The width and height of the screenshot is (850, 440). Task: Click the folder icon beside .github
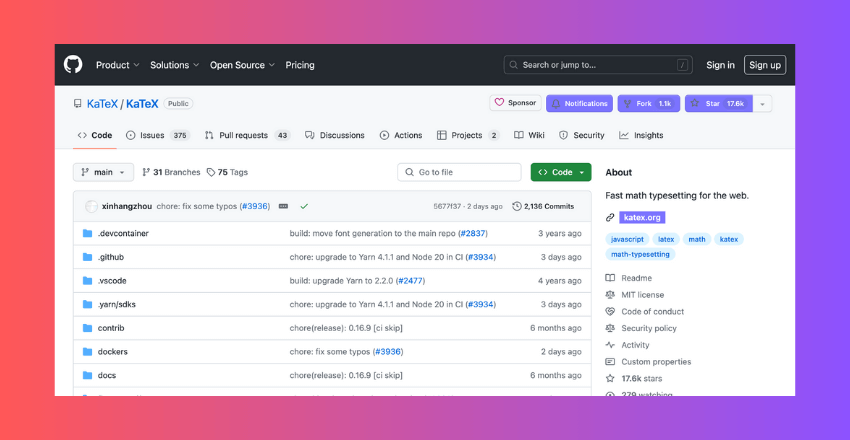pos(87,257)
